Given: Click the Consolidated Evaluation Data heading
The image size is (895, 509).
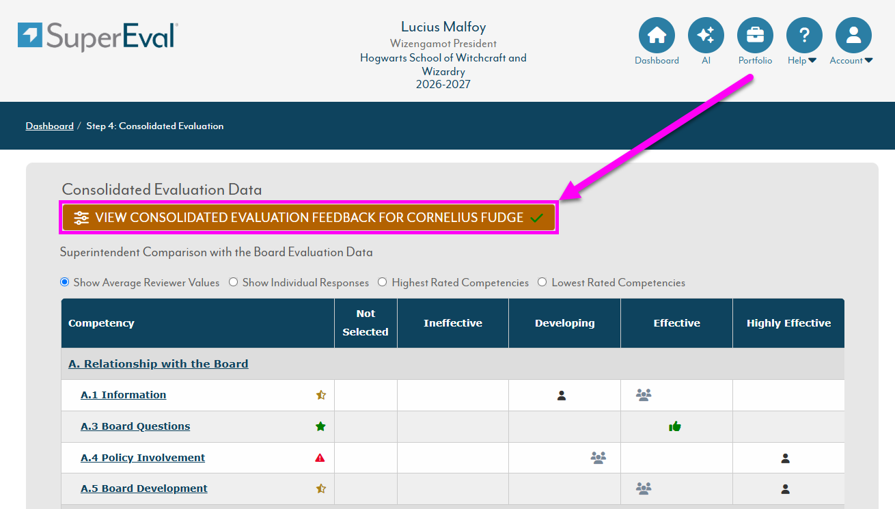Looking at the screenshot, I should [162, 189].
